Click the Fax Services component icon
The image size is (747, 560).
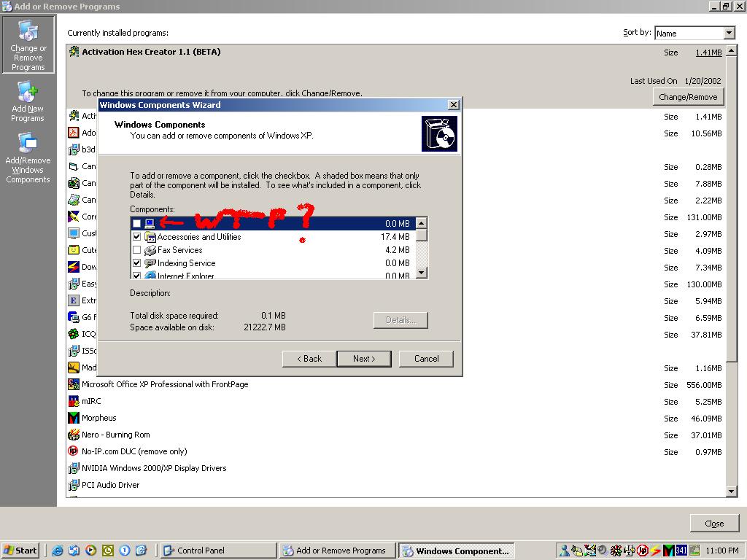pos(150,250)
